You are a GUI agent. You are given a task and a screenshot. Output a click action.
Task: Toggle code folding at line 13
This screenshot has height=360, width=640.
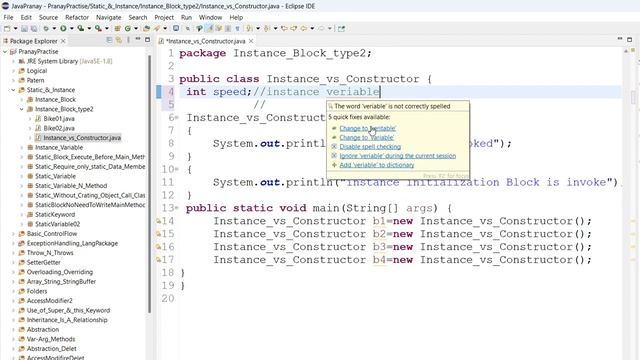pyautogui.click(x=177, y=208)
